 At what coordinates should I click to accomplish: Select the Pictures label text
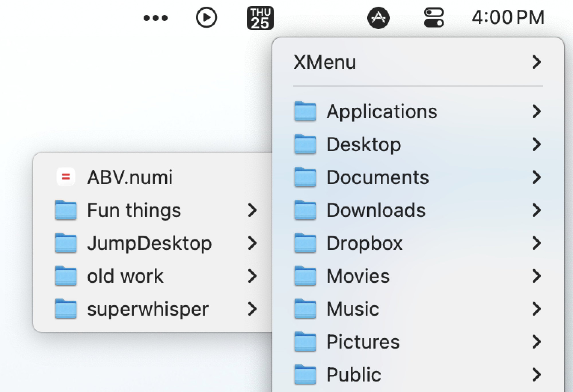363,342
